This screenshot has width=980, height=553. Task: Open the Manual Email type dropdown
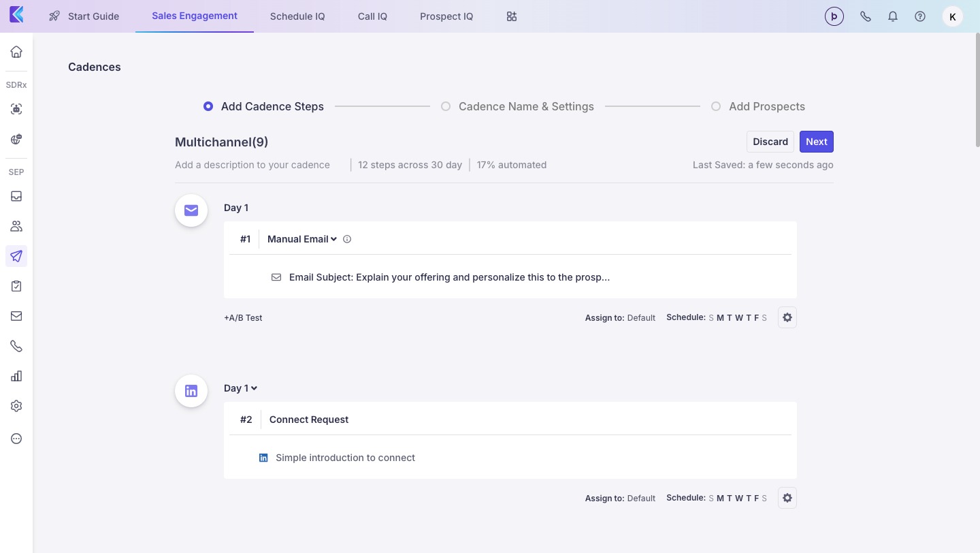[x=302, y=239]
